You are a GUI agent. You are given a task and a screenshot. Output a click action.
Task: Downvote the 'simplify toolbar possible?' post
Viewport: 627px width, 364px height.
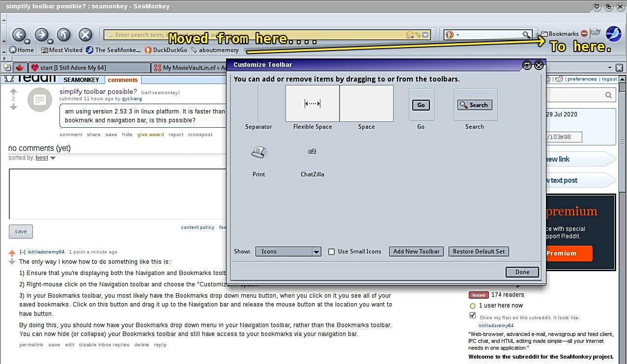(13, 107)
